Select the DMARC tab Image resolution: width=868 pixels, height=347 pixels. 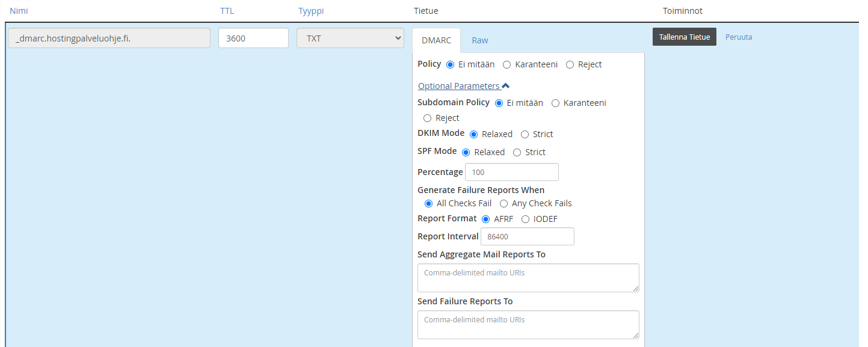click(436, 40)
